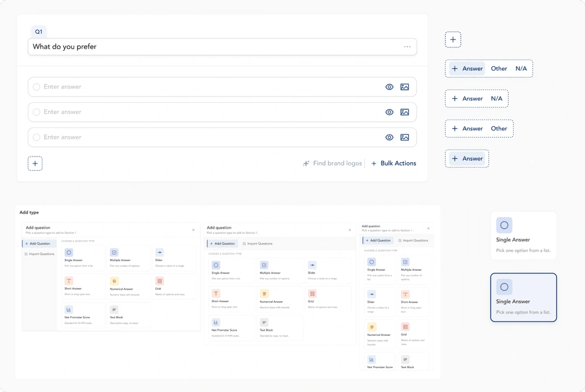Screen dimensions: 585x392
Task: Switch to Import Questions tab in middle dialog
Action: click(258, 243)
